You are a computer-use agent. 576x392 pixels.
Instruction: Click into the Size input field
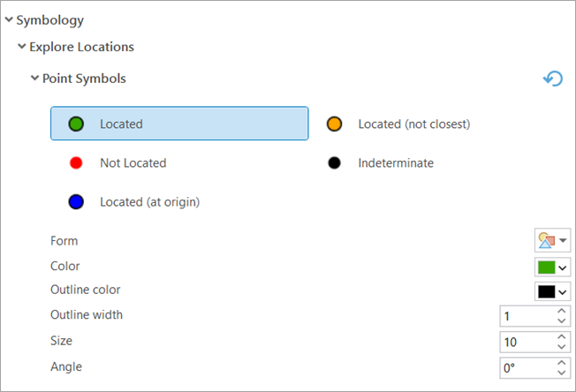pos(527,342)
